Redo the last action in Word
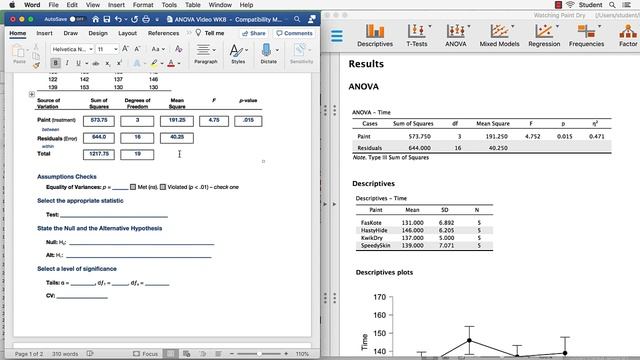640x360 pixels. 134,19
